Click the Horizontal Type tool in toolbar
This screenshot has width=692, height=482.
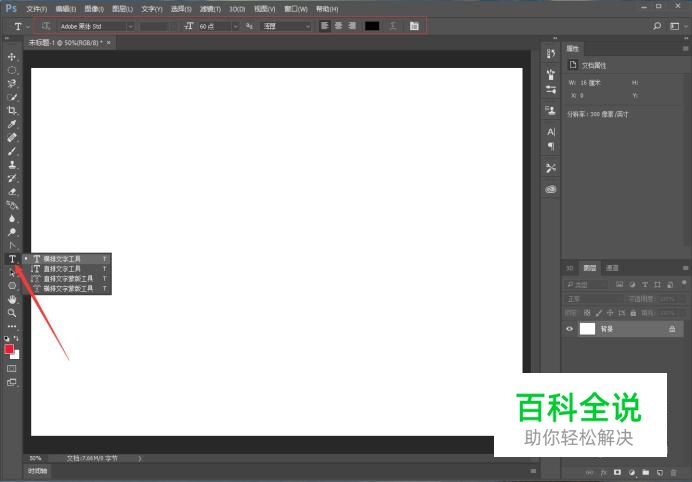(12, 259)
